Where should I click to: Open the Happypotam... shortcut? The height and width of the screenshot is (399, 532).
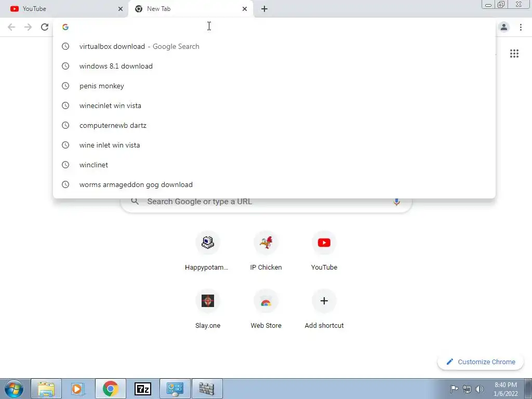click(208, 251)
